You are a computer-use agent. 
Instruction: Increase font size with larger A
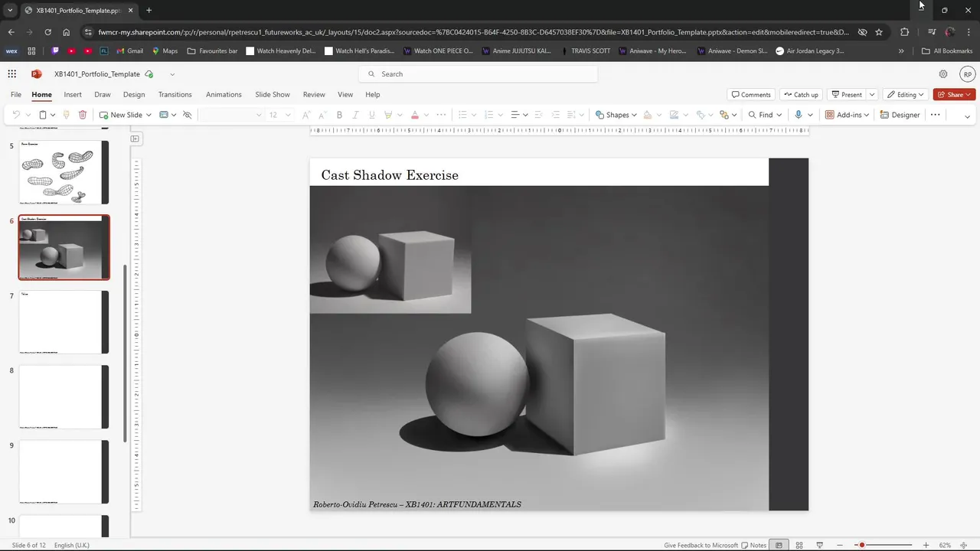tap(306, 115)
